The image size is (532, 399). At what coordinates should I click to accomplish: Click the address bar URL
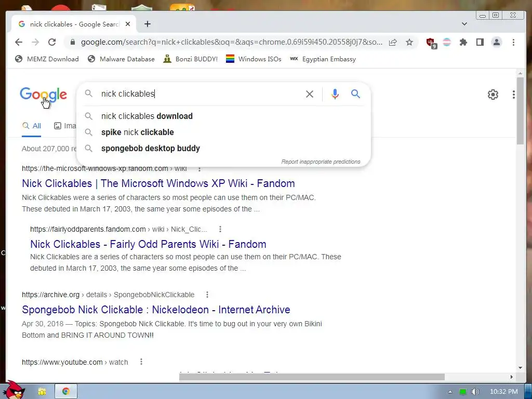pyautogui.click(x=231, y=42)
